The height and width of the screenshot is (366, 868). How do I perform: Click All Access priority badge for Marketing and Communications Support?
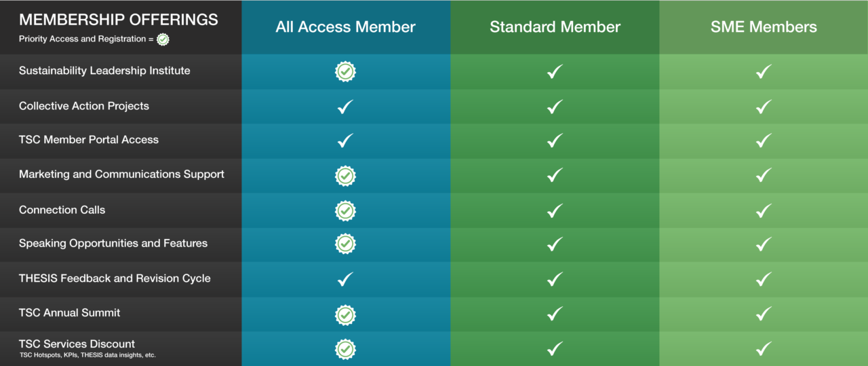point(346,176)
